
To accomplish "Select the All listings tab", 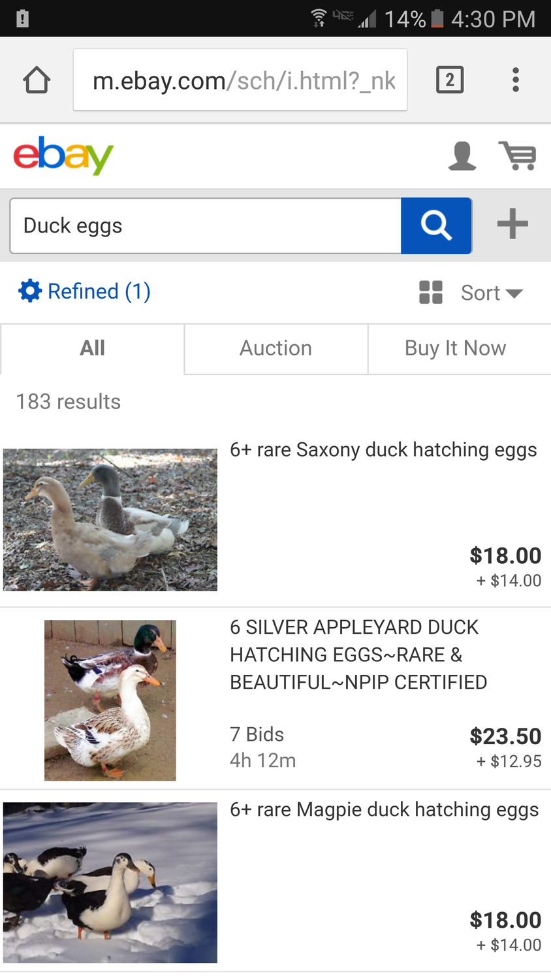I will click(x=92, y=348).
